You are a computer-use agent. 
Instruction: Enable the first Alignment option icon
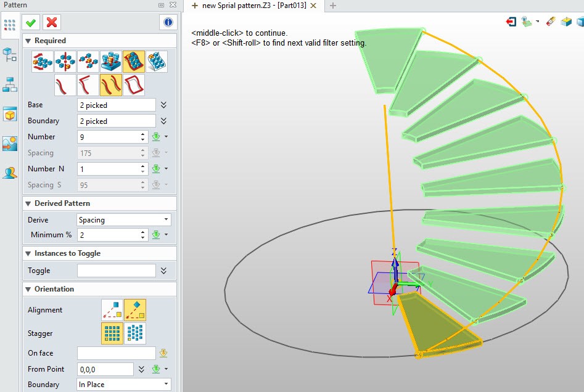pos(112,310)
